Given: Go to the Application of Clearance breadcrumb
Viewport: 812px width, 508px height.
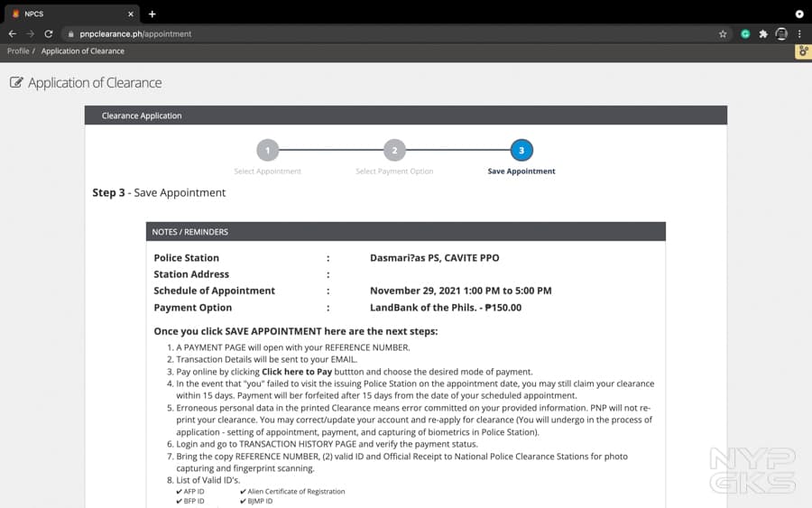Looking at the screenshot, I should point(82,51).
